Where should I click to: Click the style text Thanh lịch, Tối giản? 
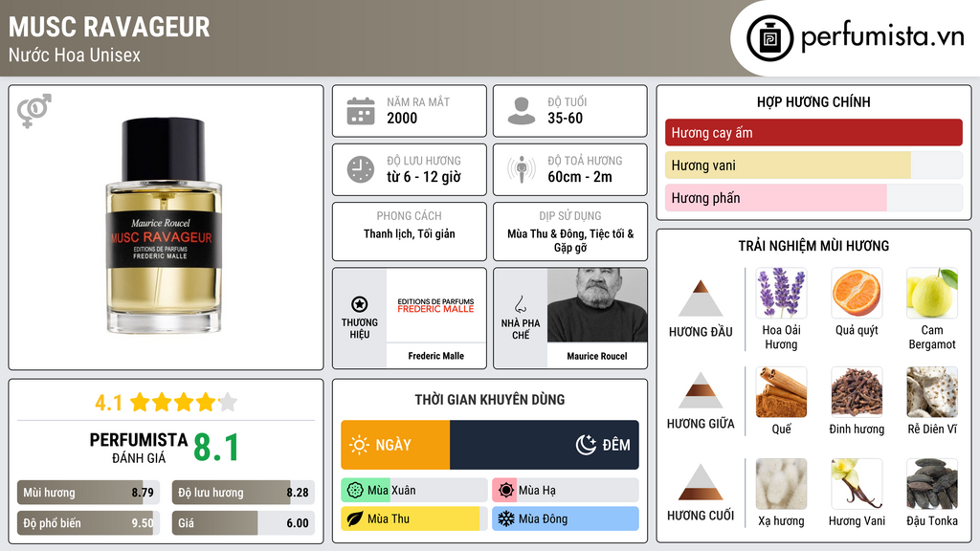pyautogui.click(x=410, y=233)
